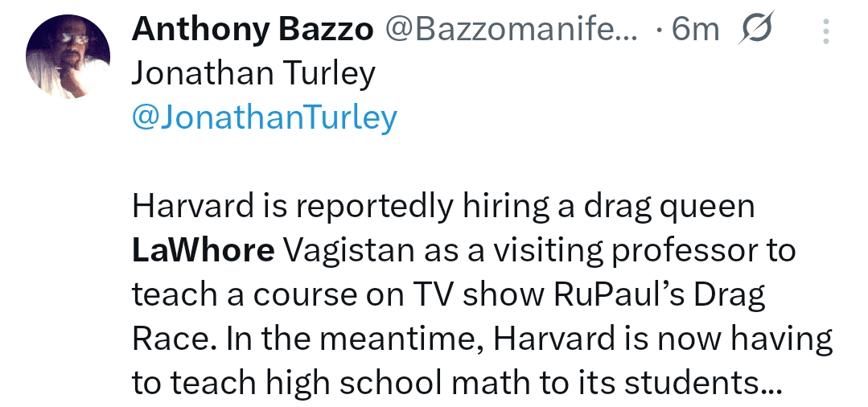Click the Grok icon beside the timestamp
Viewport: 868px width, 407px height.
tap(755, 31)
